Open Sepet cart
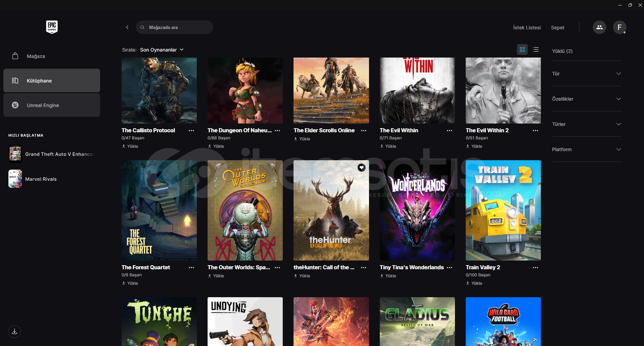The height and width of the screenshot is (346, 644). click(557, 28)
